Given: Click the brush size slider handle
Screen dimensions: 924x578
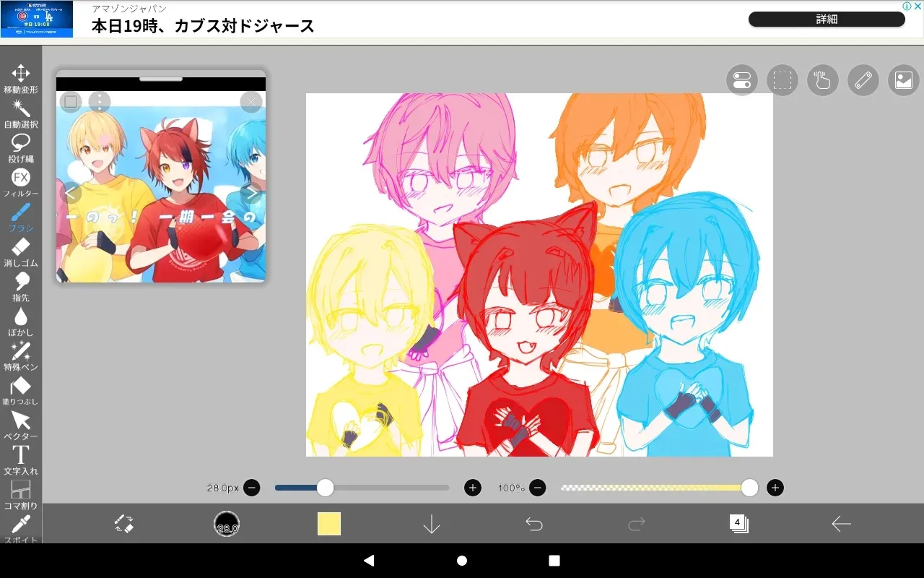Looking at the screenshot, I should [x=326, y=488].
